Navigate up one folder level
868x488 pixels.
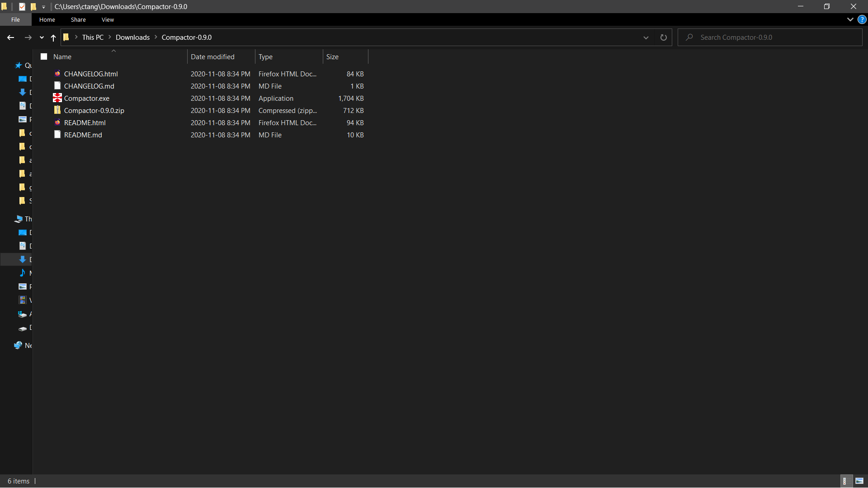[x=53, y=38]
